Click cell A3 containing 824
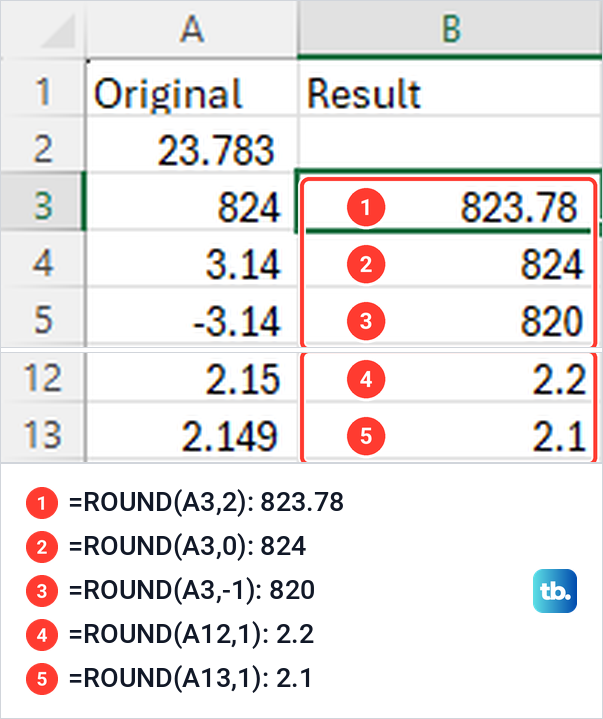The width and height of the screenshot is (603, 719). [x=192, y=202]
